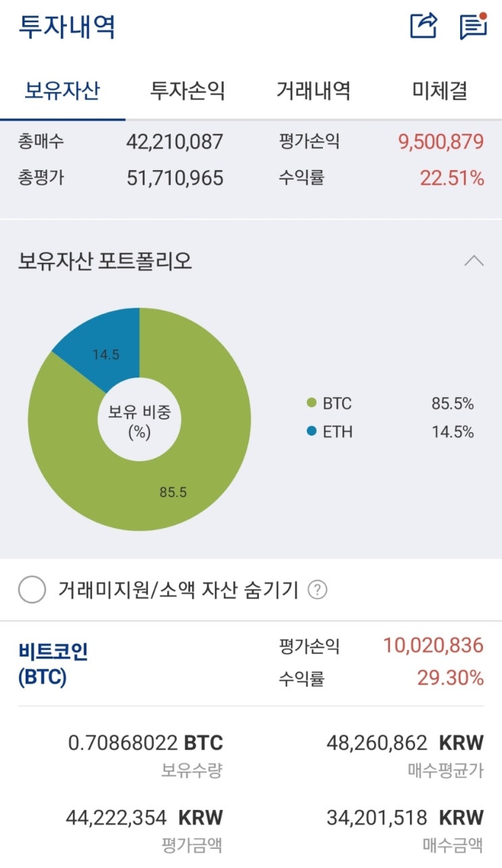This screenshot has width=502, height=868.
Task: Click the 보유자산 포트폴리오 heading
Action: click(x=105, y=261)
